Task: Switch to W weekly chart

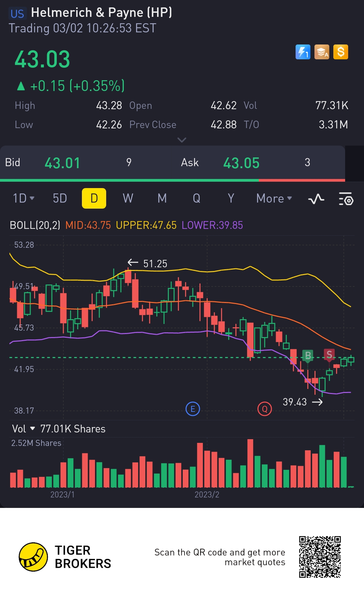Action: tap(128, 198)
